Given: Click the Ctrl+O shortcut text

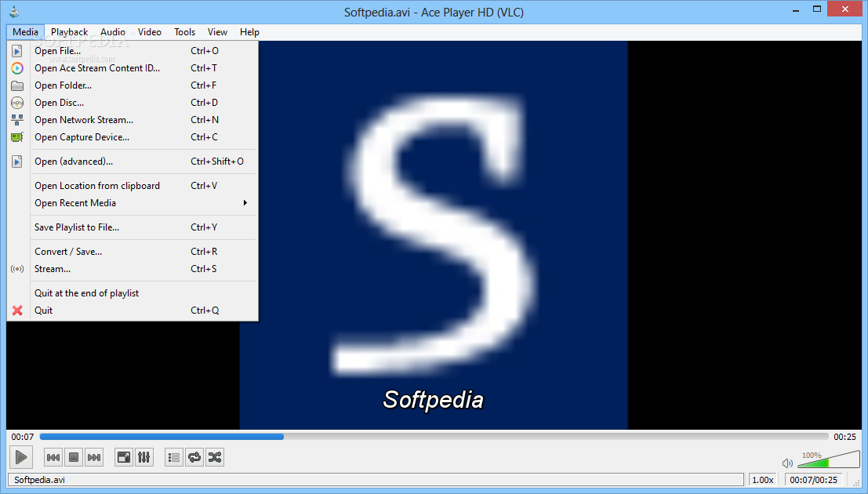Looking at the screenshot, I should (x=205, y=51).
